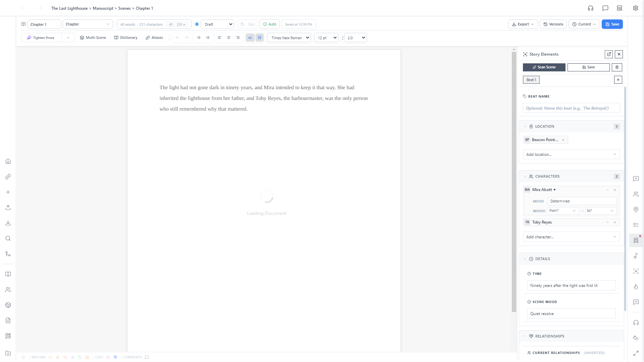Open Aliases
This screenshot has width=644, height=362.
tap(154, 38)
